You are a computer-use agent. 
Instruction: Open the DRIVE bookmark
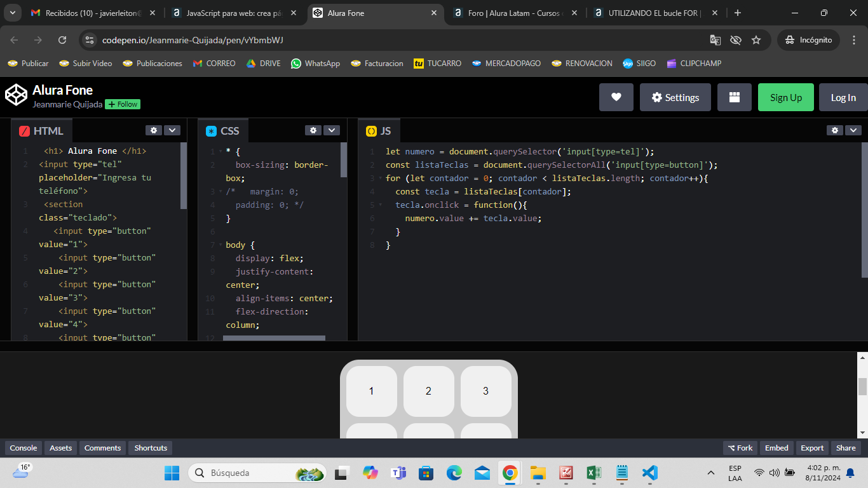(x=264, y=64)
